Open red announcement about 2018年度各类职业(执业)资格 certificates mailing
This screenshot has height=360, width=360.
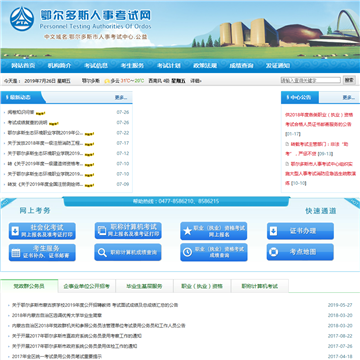point(318,119)
